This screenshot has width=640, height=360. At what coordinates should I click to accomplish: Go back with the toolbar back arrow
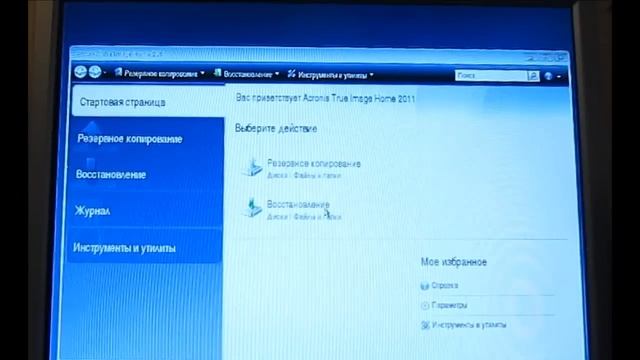(80, 72)
